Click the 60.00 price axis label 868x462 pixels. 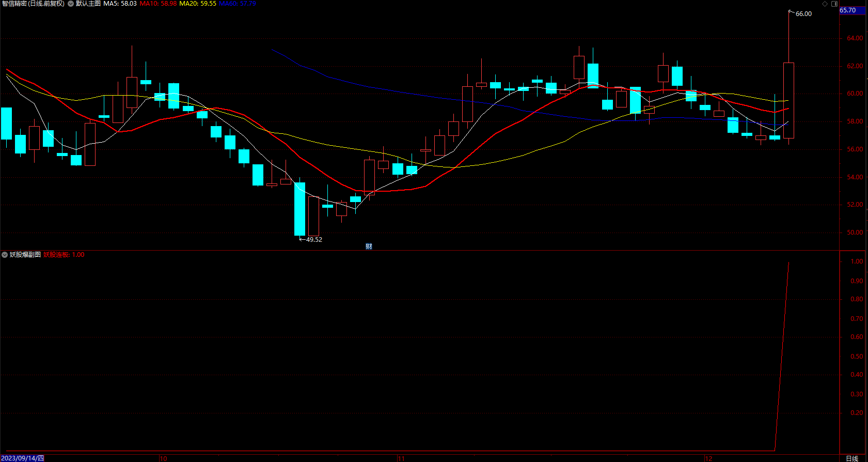point(855,94)
